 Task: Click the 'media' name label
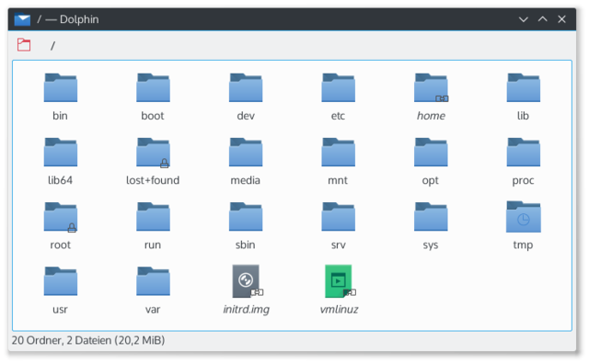pyautogui.click(x=246, y=180)
